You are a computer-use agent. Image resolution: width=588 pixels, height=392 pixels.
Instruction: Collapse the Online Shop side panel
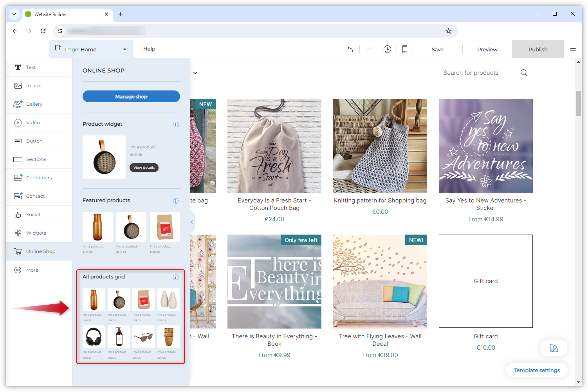192,222
